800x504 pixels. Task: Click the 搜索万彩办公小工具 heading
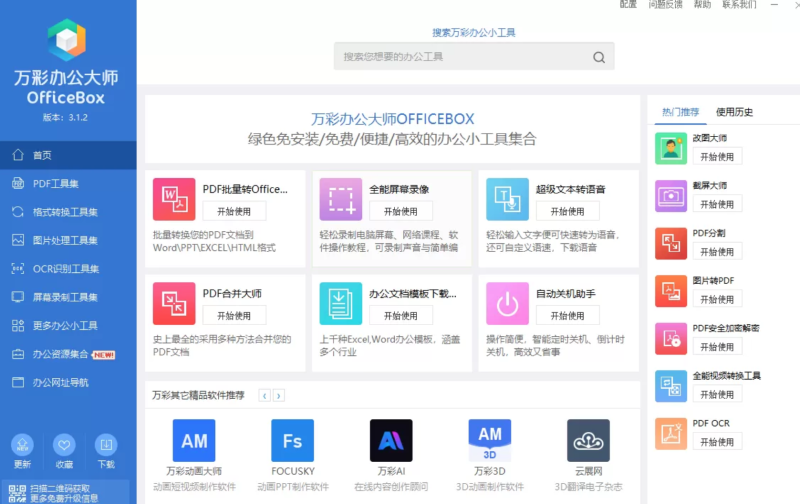(x=474, y=33)
